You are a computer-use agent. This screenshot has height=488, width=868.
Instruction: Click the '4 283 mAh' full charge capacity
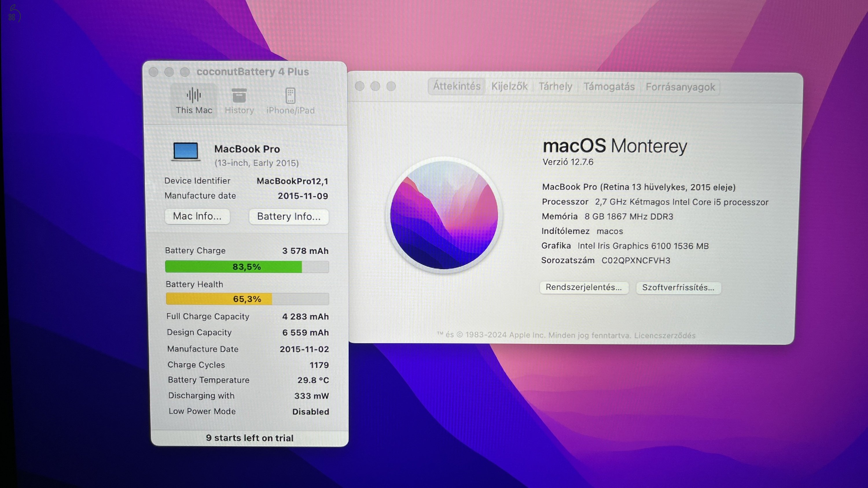(x=305, y=316)
